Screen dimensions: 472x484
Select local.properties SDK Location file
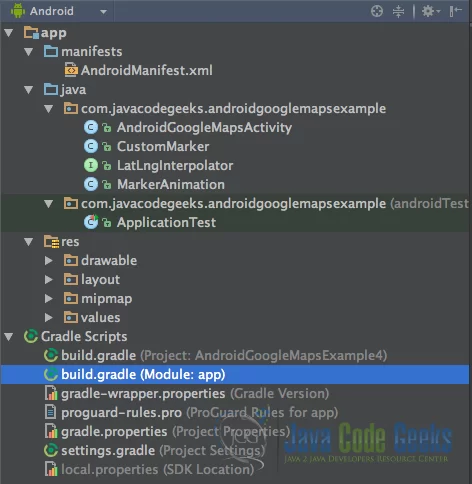149,470
